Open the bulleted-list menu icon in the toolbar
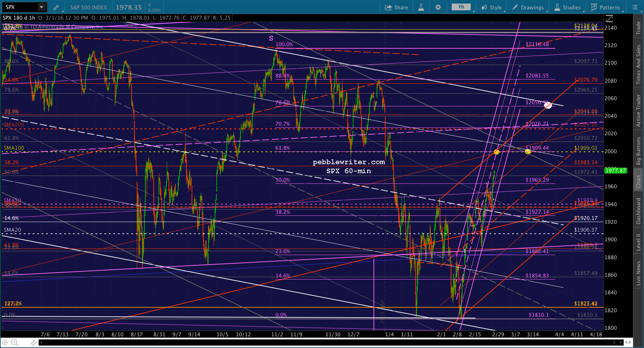Viewport: 644px width, 348px height. click(635, 7)
